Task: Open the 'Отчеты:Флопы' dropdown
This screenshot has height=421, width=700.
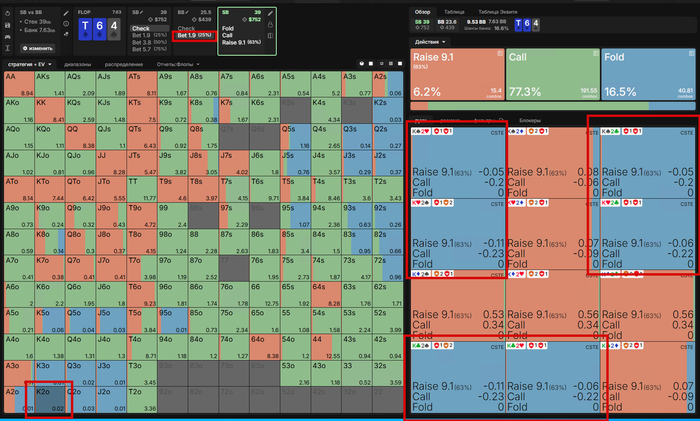Action: coord(177,64)
